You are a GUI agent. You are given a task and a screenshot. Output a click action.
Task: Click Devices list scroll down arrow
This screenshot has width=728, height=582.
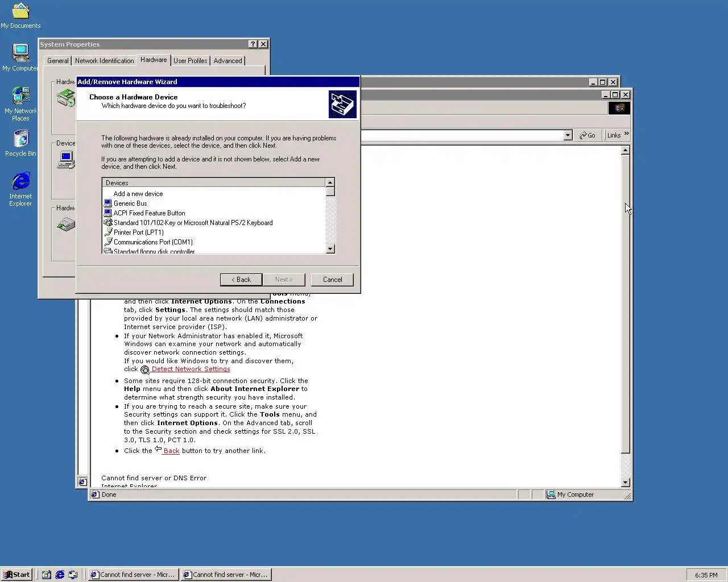click(330, 249)
